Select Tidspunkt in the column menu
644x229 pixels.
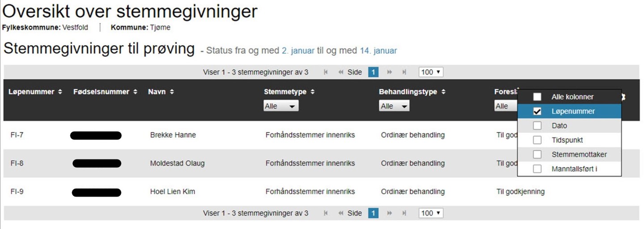(x=567, y=140)
